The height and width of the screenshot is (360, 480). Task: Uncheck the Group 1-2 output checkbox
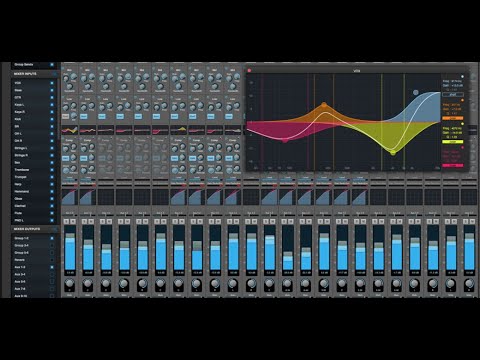52,238
